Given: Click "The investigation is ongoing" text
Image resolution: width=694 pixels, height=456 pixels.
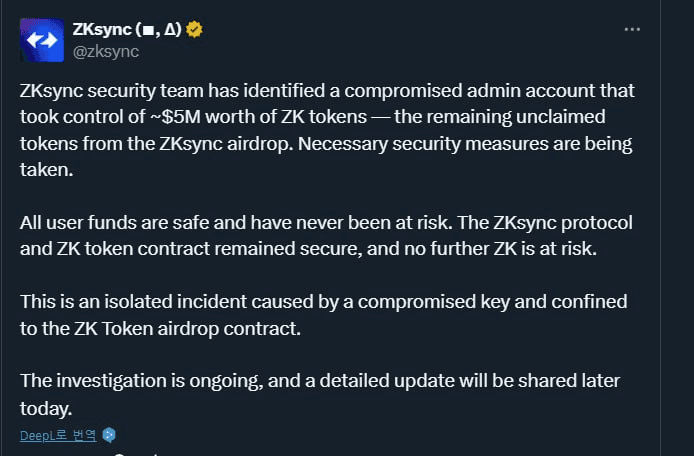Looking at the screenshot, I should pos(126,380).
